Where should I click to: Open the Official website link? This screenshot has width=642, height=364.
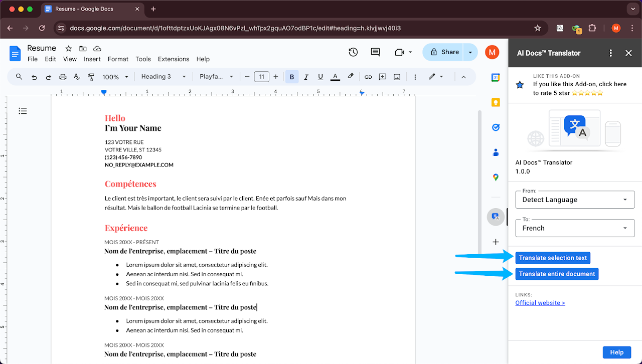(540, 303)
